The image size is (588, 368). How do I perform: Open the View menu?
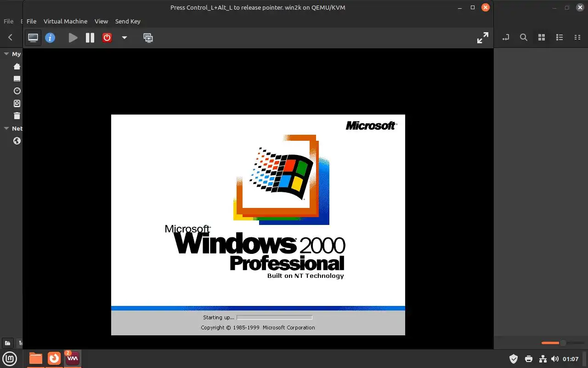(101, 21)
